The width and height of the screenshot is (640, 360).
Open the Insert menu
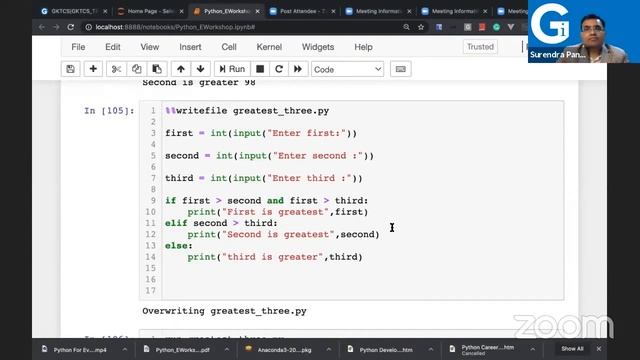coord(190,47)
